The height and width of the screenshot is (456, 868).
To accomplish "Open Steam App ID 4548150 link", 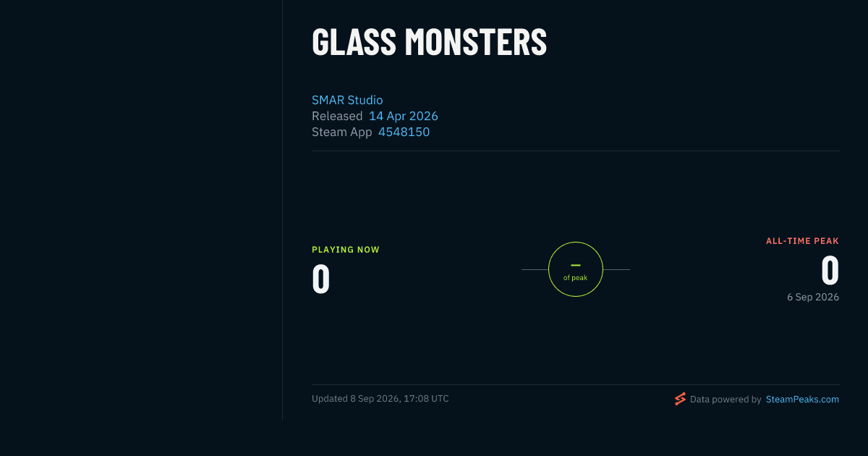I will point(404,132).
